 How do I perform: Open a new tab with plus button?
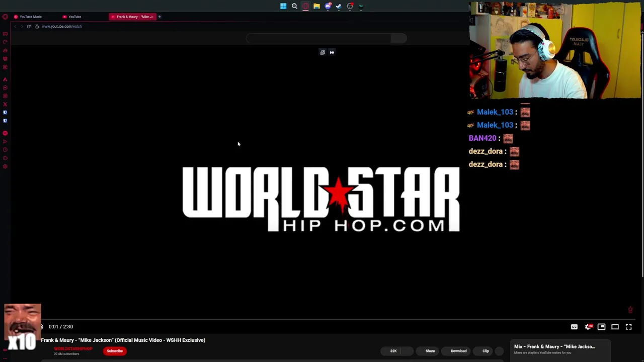coord(159,17)
